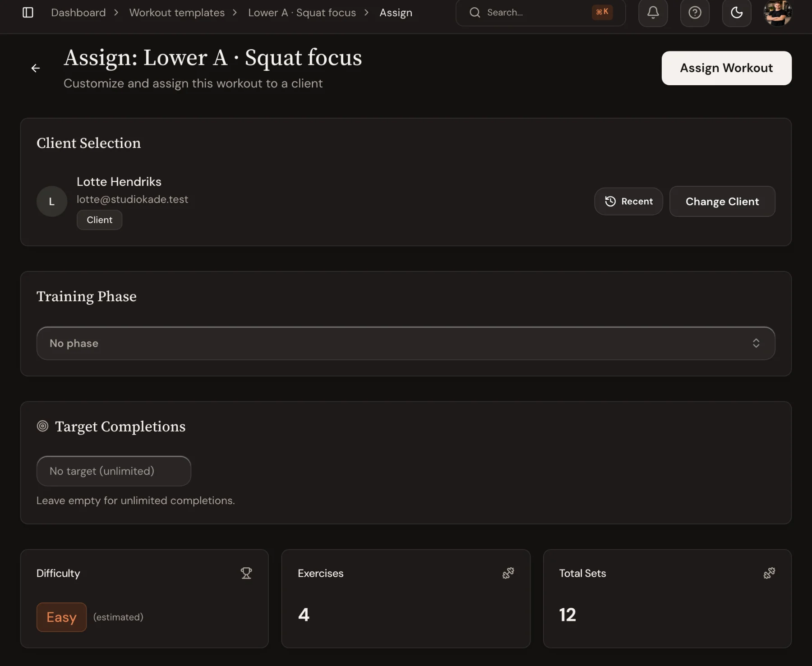Image resolution: width=812 pixels, height=666 pixels.
Task: Focus the Search field
Action: point(540,13)
